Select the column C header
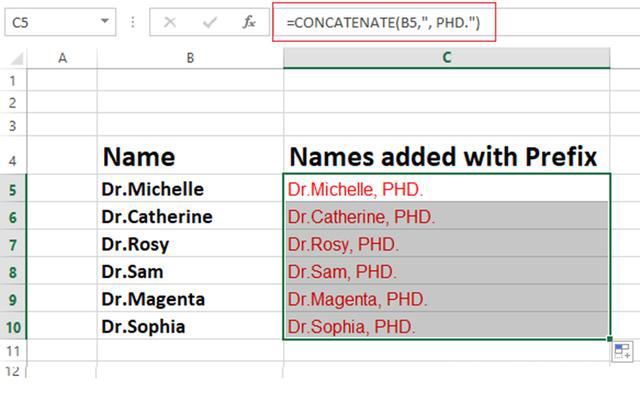Viewport: 640px width, 400px height. click(447, 58)
